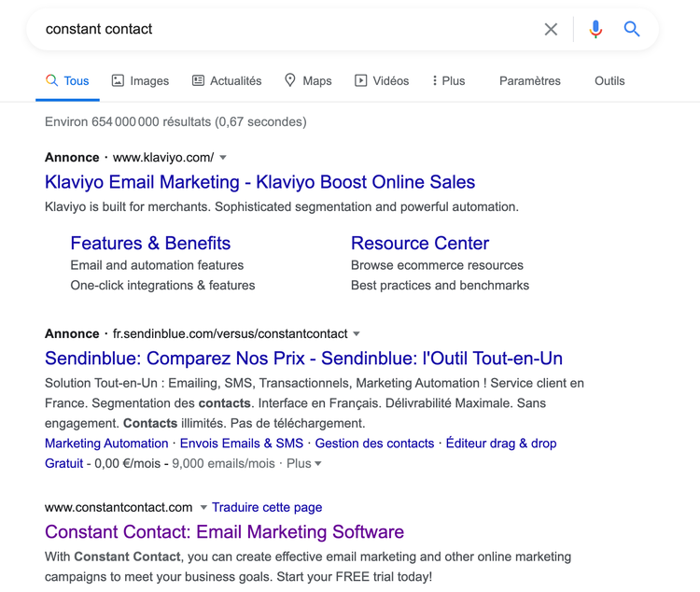Follow the Envois Emails & SMS sitelink
Image resolution: width=700 pixels, height=592 pixels.
pos(242,444)
